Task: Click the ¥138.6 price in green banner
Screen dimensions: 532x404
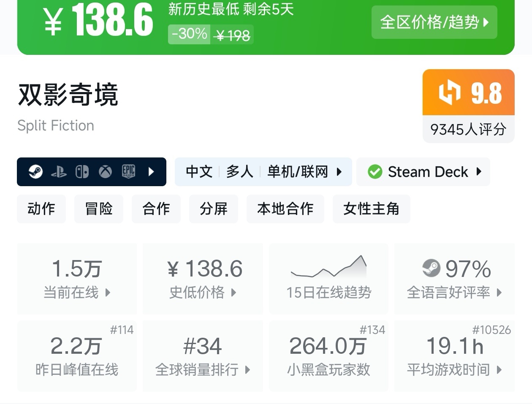Action: point(98,20)
